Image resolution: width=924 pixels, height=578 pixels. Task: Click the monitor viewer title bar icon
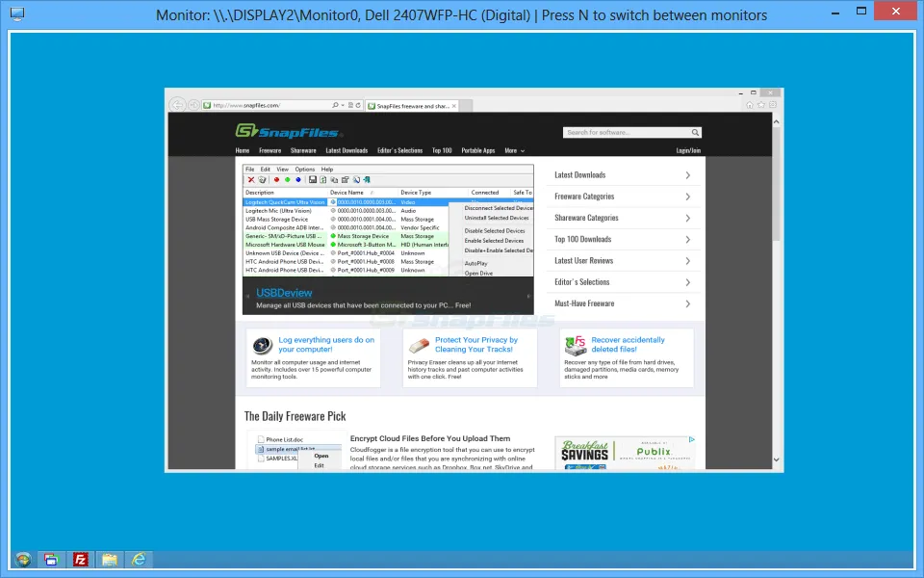click(x=17, y=14)
